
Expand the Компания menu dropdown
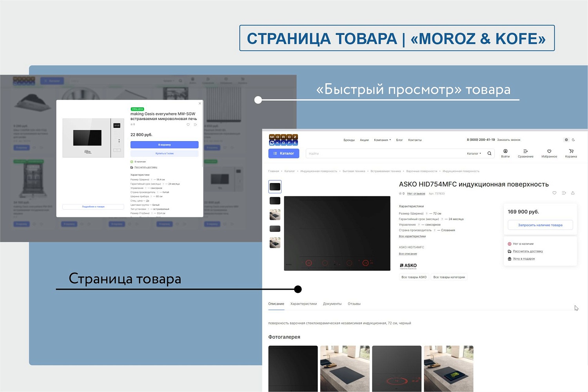382,140
